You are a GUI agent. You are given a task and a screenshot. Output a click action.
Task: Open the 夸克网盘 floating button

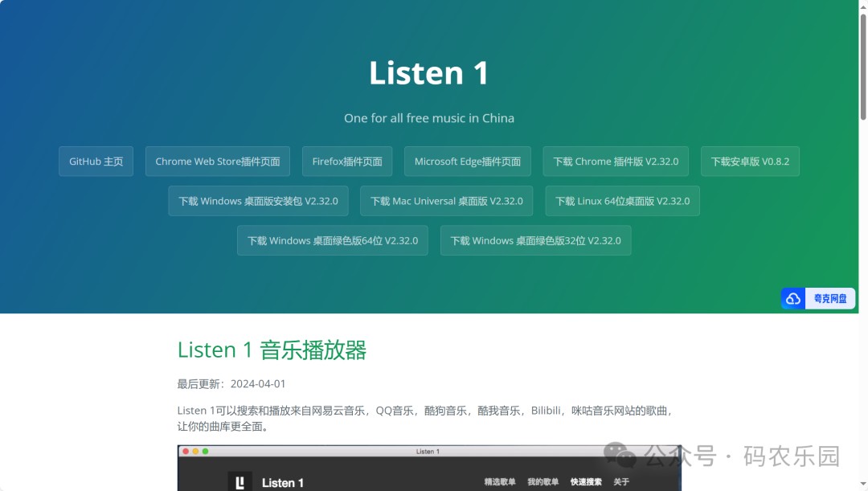[x=818, y=299]
